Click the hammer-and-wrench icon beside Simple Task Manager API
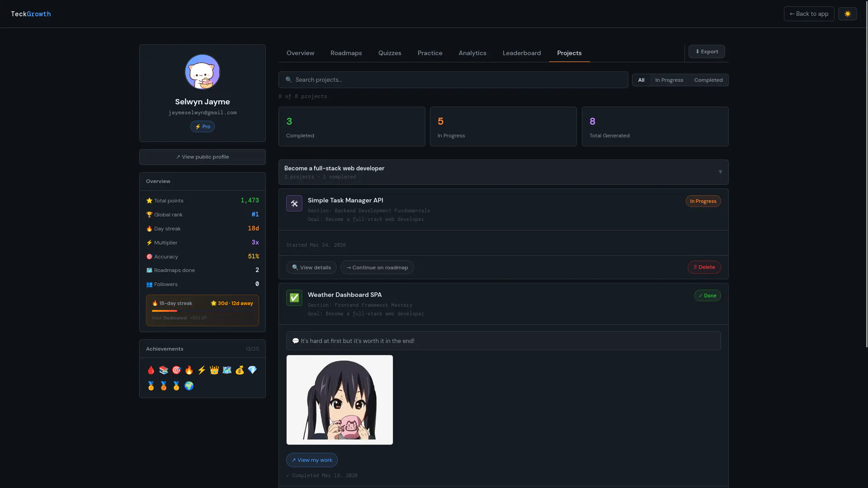This screenshot has width=868, height=488. coord(294,203)
